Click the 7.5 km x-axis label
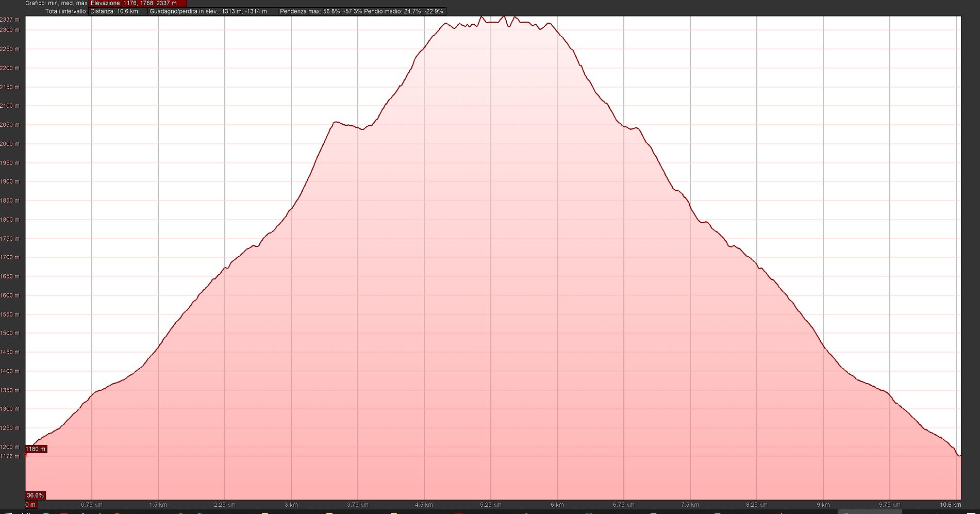Screen dimensions: 980x514 tap(690, 505)
